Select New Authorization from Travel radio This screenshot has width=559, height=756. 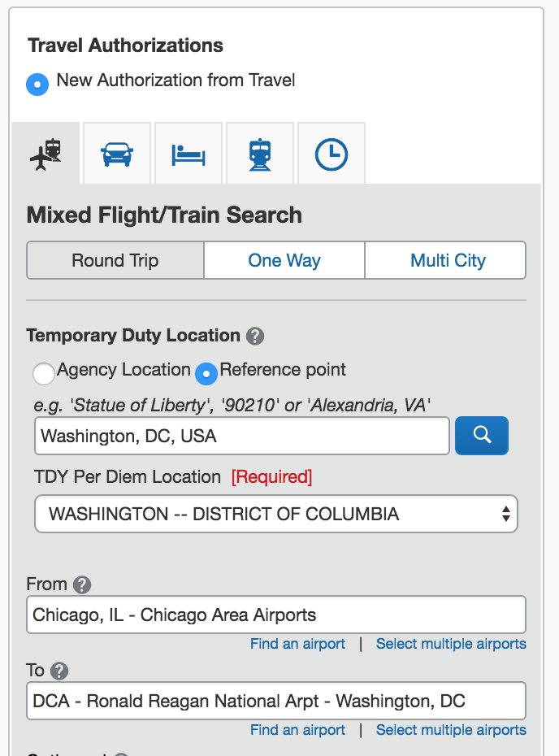point(37,84)
